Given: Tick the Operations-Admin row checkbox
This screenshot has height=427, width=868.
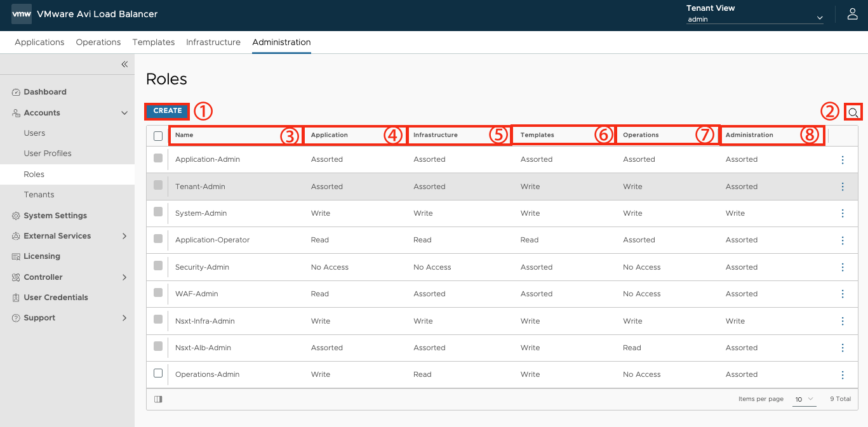Looking at the screenshot, I should [158, 373].
